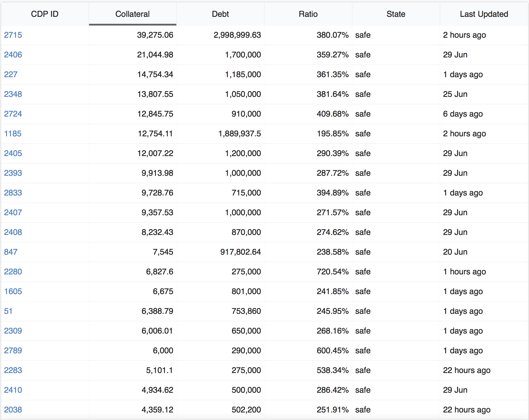This screenshot has height=420, width=529.
Task: Select last updated '25 Jun'
Action: point(455,94)
